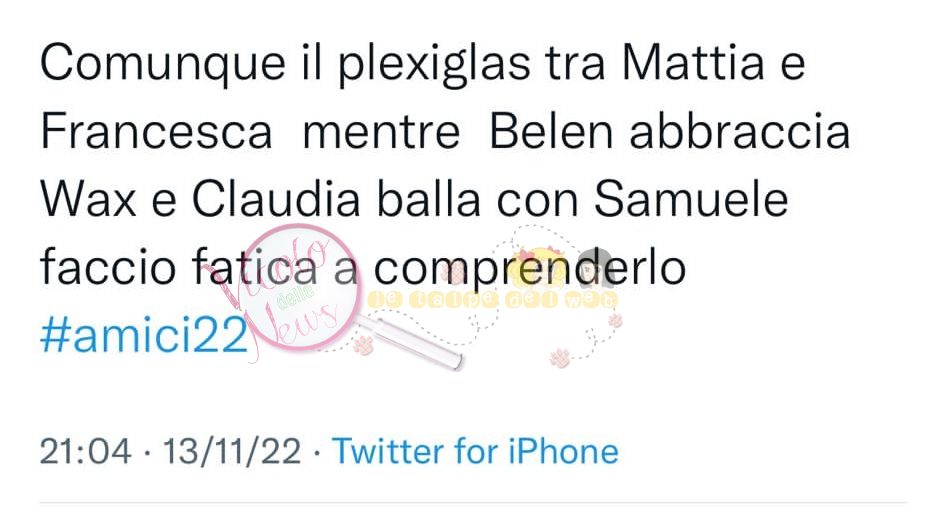Select the name Claudia in the tweet
Screen dimensions: 946x521
[276, 199]
